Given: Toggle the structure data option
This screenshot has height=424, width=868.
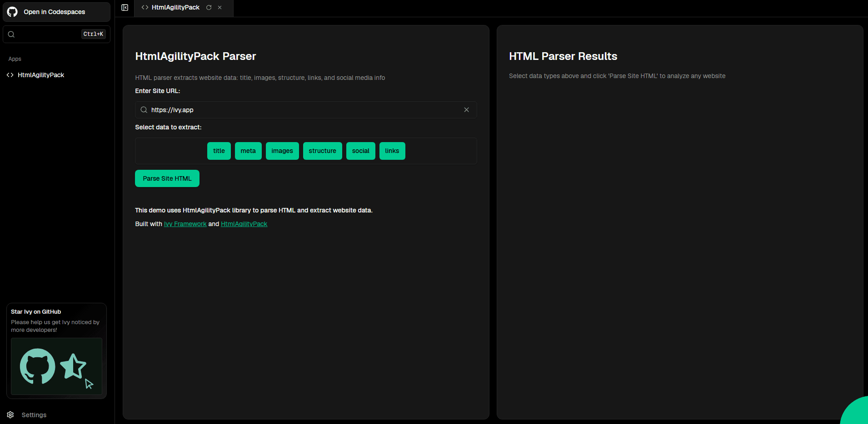Looking at the screenshot, I should tap(322, 151).
